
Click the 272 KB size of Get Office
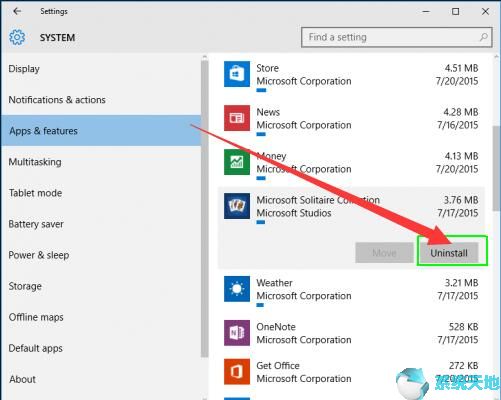463,365
